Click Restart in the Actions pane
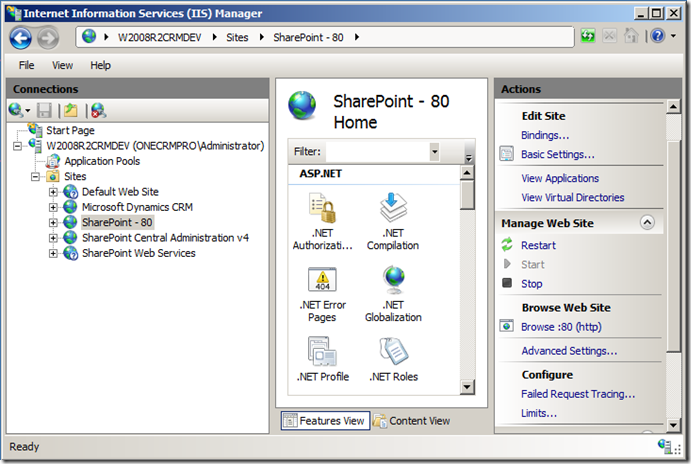The height and width of the screenshot is (464, 691). pos(538,245)
